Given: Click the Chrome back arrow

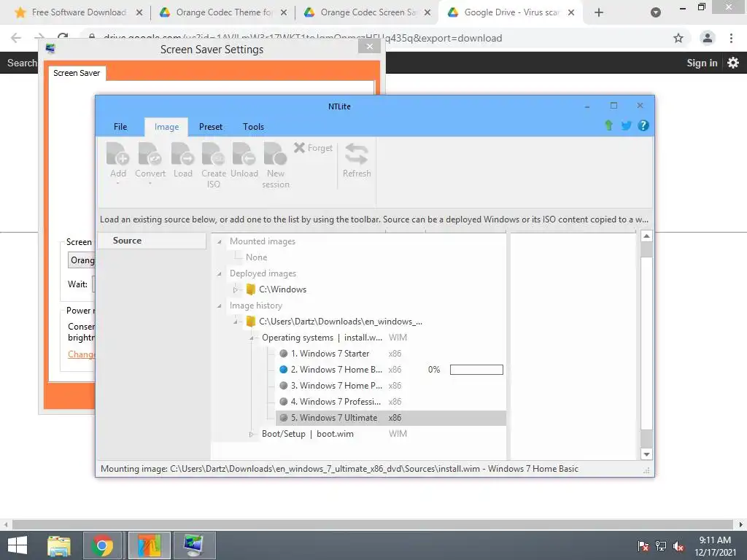Looking at the screenshot, I should pos(16,38).
